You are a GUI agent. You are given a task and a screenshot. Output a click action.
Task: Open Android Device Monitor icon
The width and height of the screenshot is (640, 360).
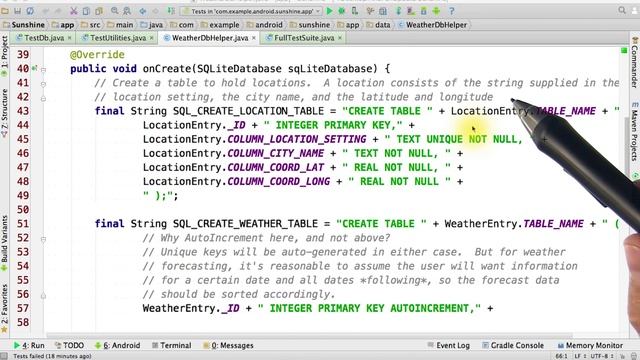point(436,11)
